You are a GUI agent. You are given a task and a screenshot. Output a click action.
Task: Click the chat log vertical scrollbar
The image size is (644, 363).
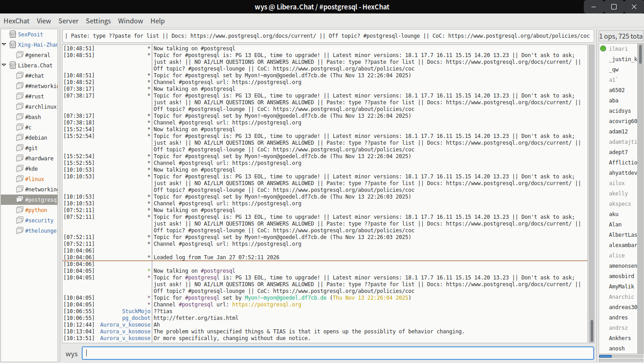tap(591, 330)
